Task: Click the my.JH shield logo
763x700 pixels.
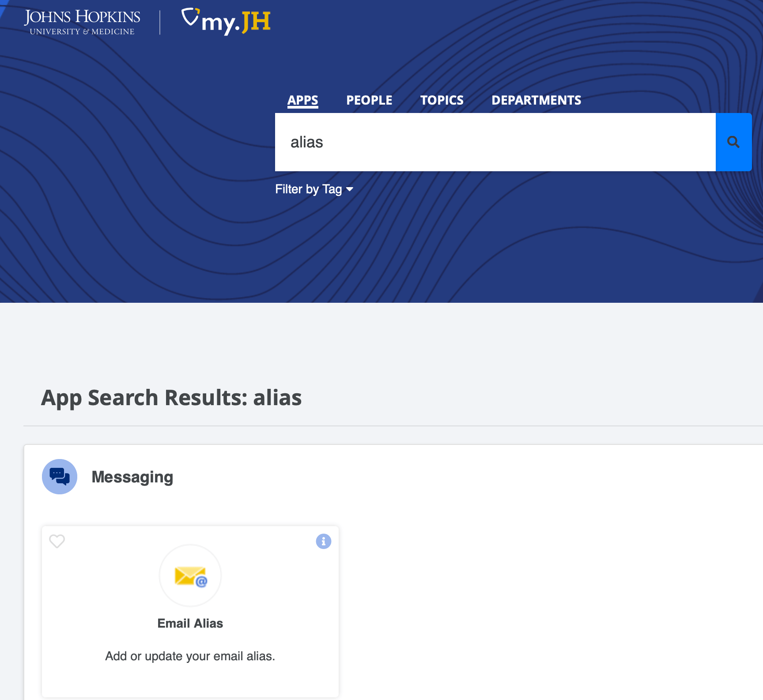Action: pyautogui.click(x=191, y=18)
